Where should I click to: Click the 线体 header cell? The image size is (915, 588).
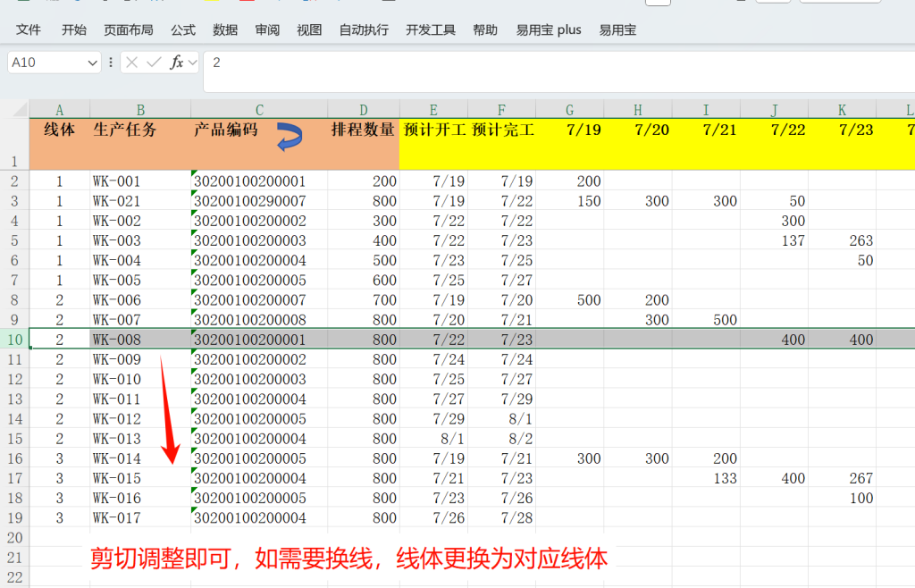click(60, 145)
